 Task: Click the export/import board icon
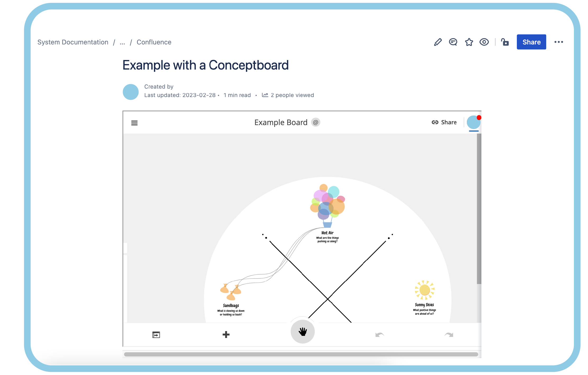156,335
